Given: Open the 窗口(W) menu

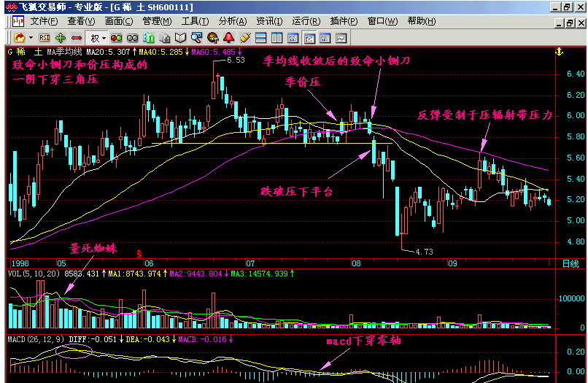Looking at the screenshot, I should point(382,21).
